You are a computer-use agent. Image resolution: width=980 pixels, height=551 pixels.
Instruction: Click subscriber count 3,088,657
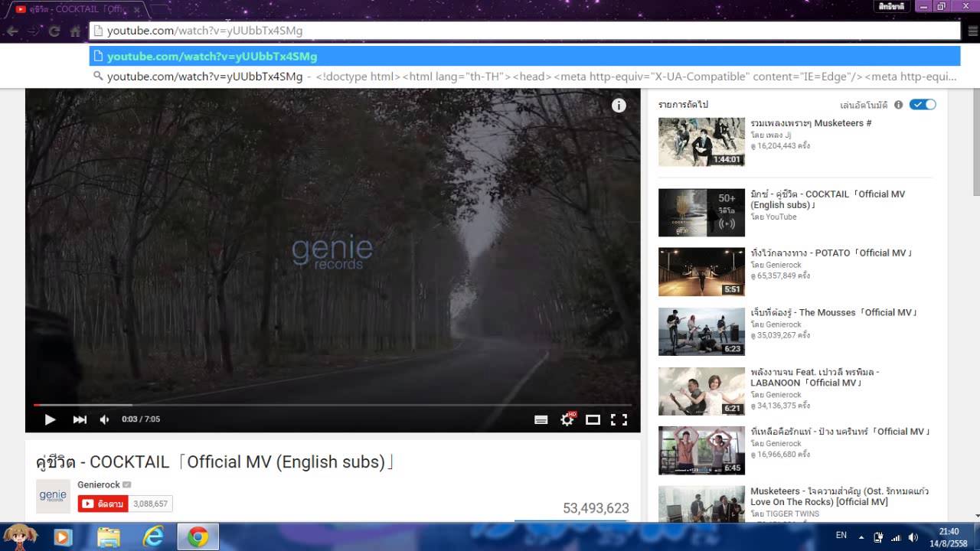150,504
